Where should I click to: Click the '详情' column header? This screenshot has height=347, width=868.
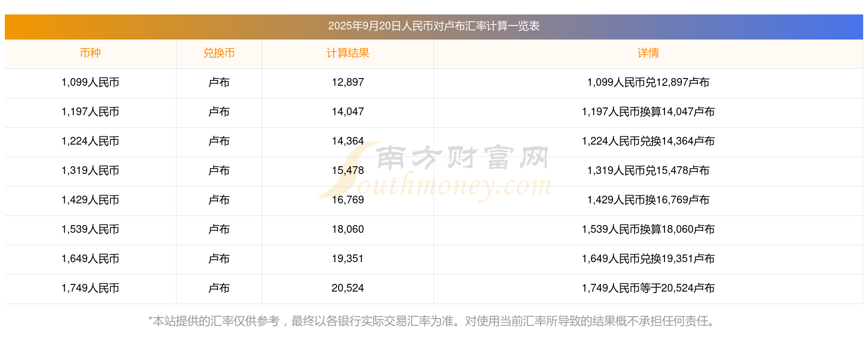pos(648,53)
